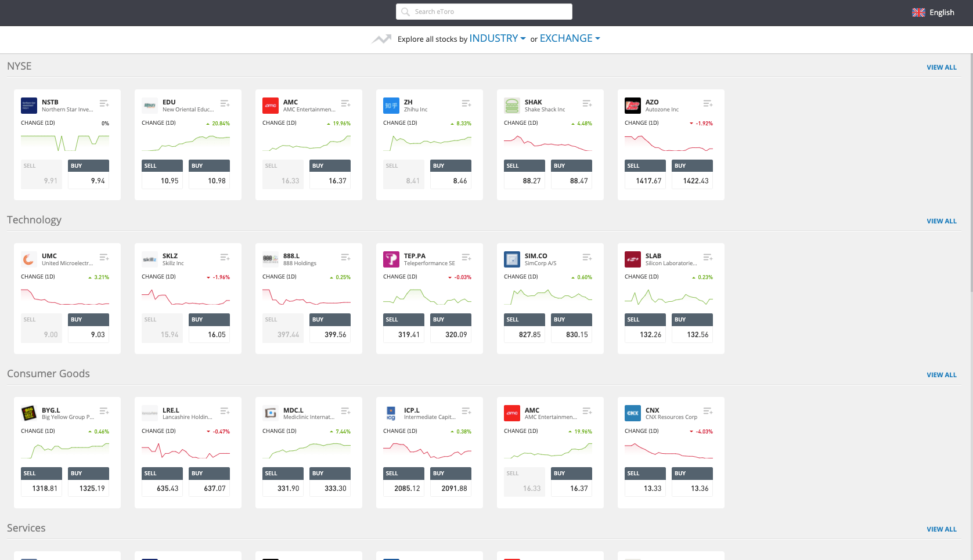Open the Services section heading

coord(26,528)
